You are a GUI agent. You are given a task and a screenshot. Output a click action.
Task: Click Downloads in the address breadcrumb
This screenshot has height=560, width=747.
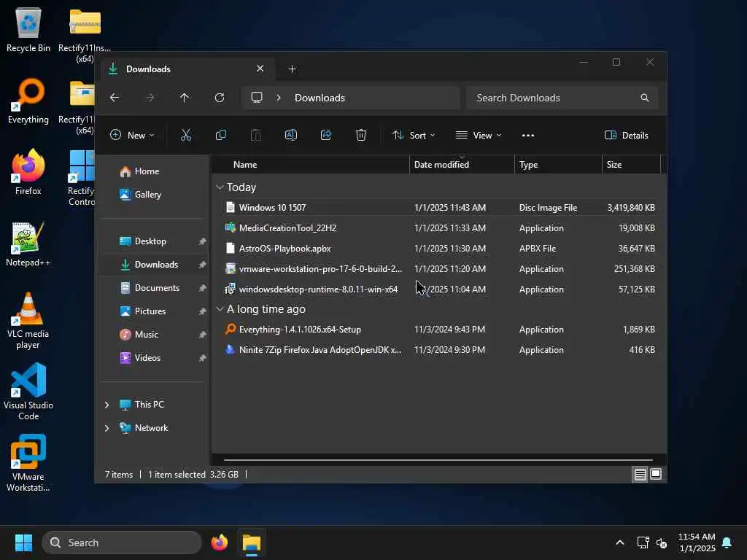(320, 98)
